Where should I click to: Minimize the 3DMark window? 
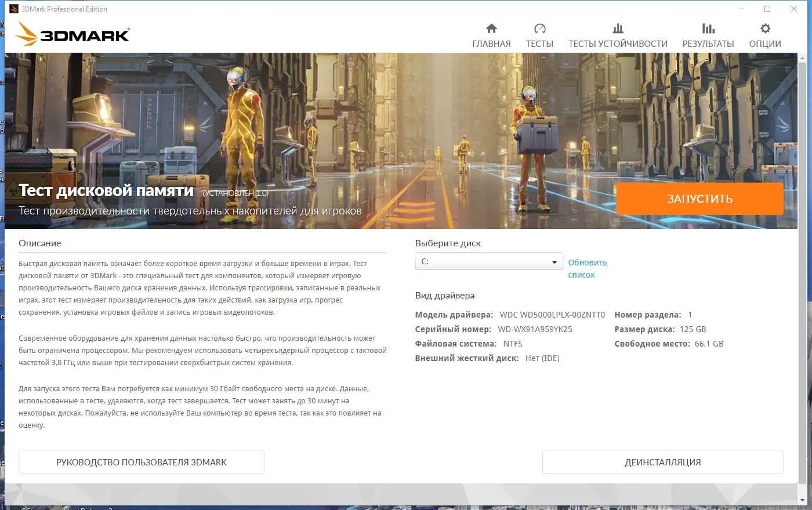coord(741,9)
